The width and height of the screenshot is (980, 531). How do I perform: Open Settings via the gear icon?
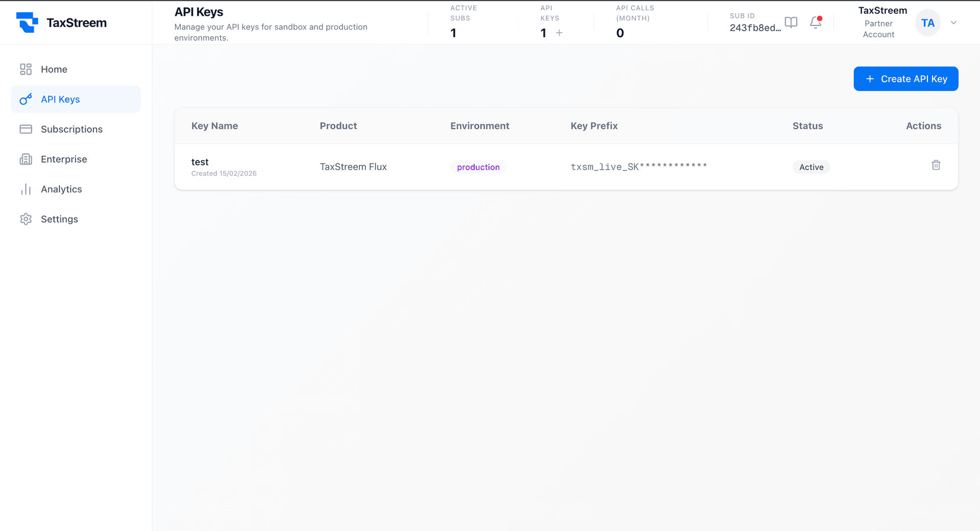coord(26,219)
